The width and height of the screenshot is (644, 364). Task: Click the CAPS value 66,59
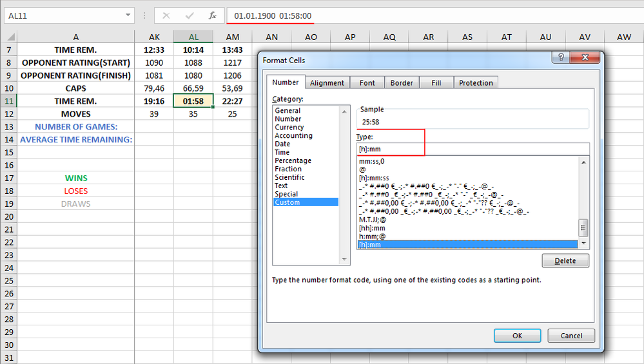193,88
